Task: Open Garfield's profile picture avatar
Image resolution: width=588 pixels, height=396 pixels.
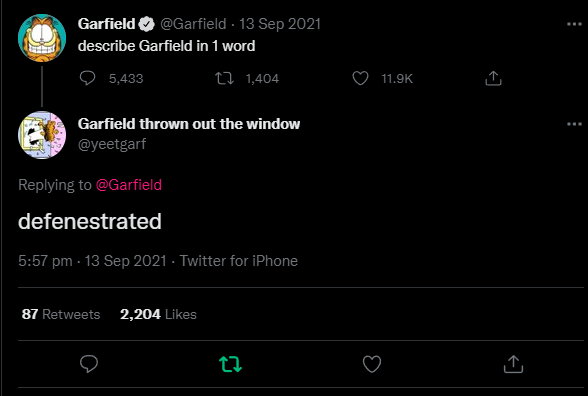Action: (42, 38)
